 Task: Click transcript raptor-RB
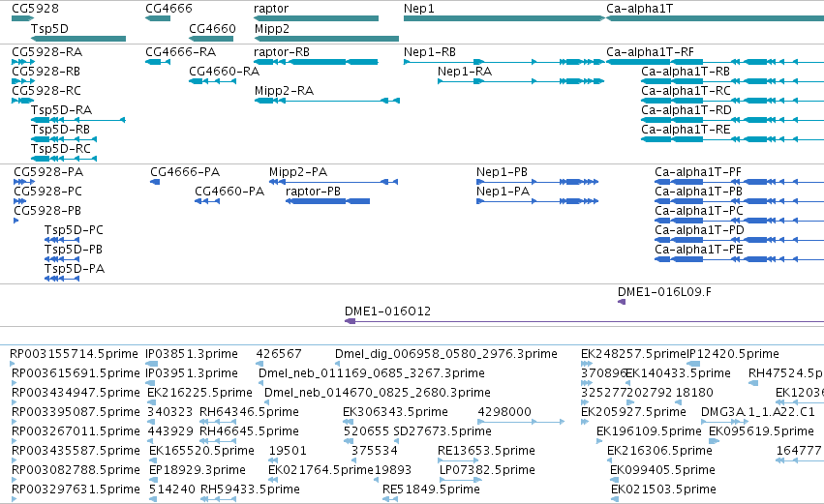coord(281,52)
